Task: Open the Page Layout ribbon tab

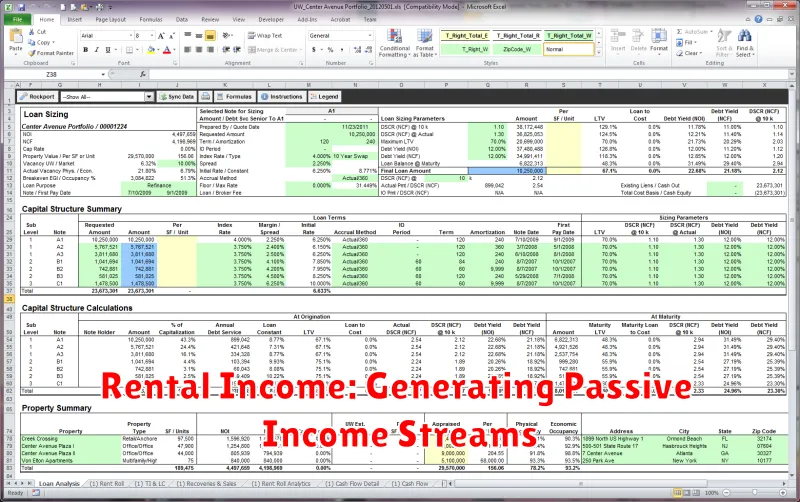Action: click(111, 19)
